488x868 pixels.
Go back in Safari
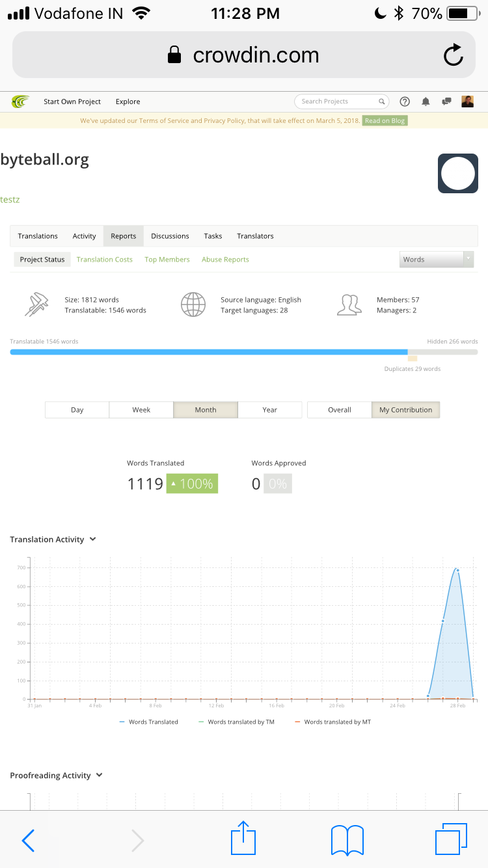(28, 840)
